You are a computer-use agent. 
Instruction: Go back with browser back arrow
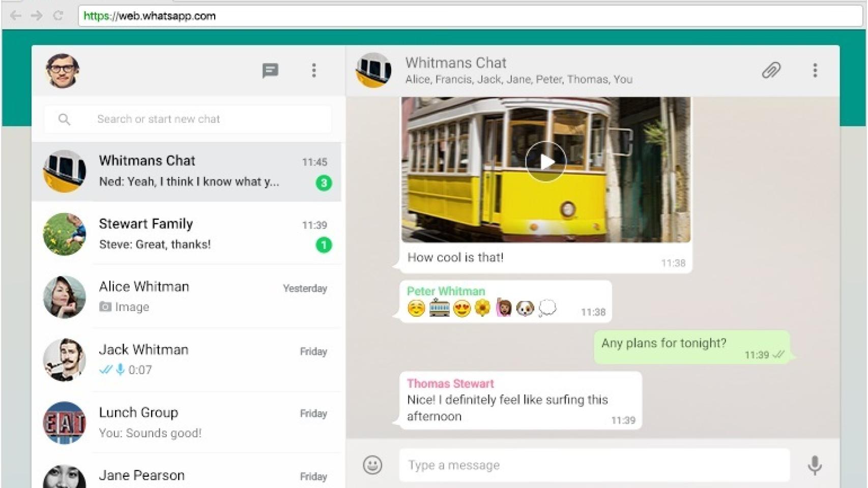pos(16,16)
